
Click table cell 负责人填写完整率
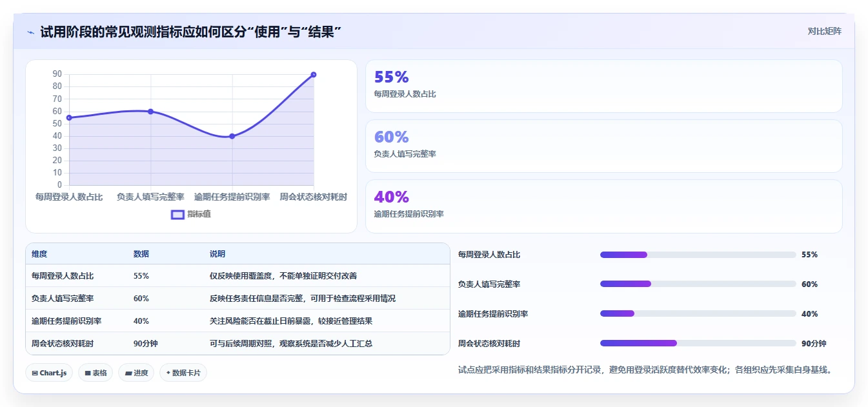click(63, 299)
